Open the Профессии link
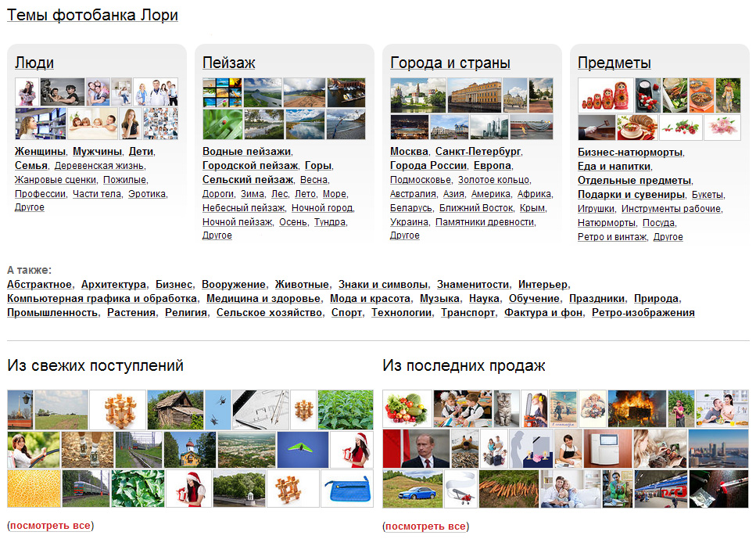 click(40, 193)
